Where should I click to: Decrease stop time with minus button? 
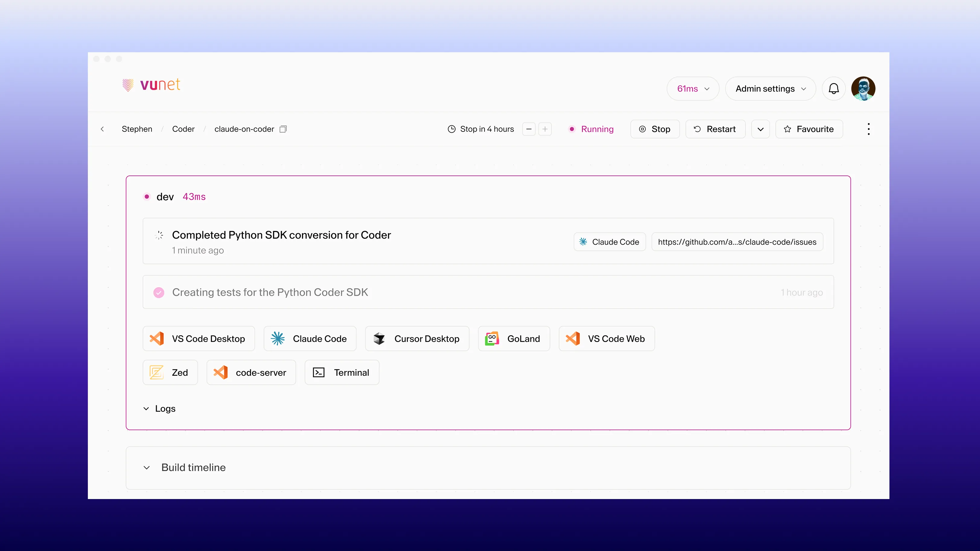click(x=529, y=129)
